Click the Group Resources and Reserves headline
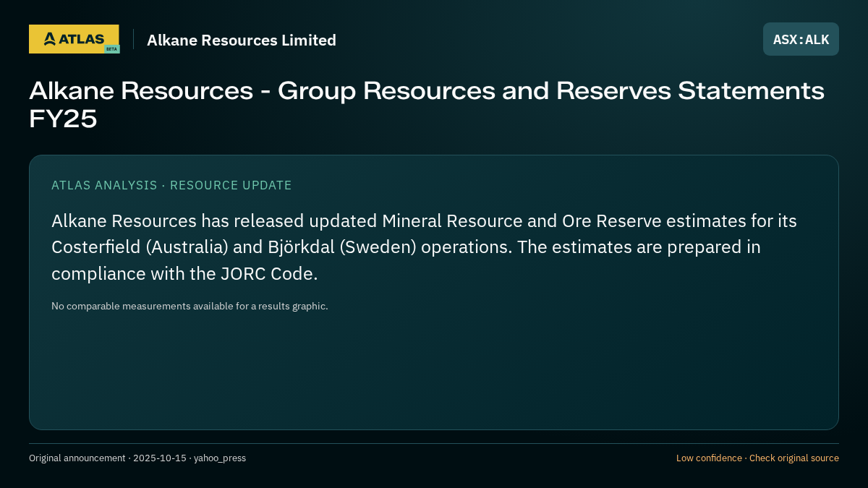Image resolution: width=868 pixels, height=488 pixels. click(x=427, y=104)
